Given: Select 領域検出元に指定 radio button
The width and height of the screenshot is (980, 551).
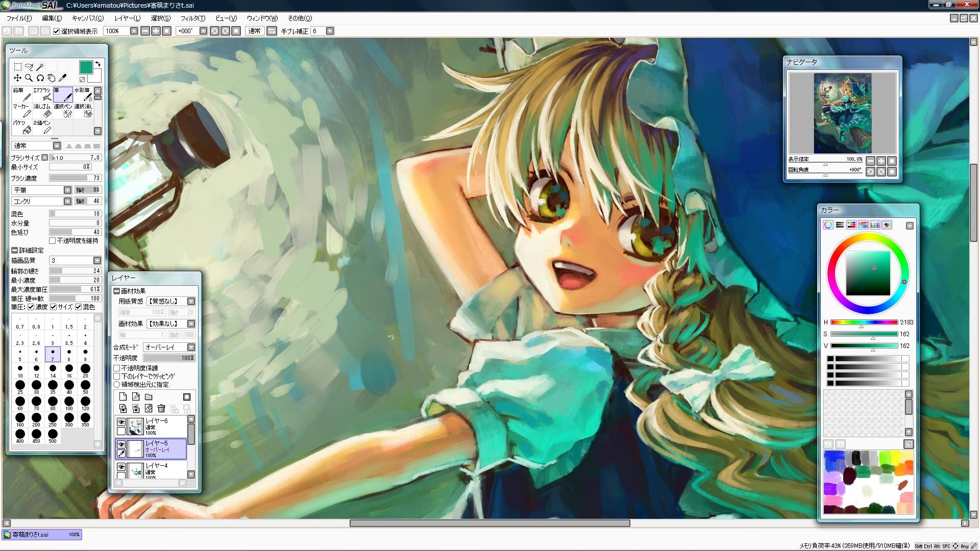Looking at the screenshot, I should 117,384.
